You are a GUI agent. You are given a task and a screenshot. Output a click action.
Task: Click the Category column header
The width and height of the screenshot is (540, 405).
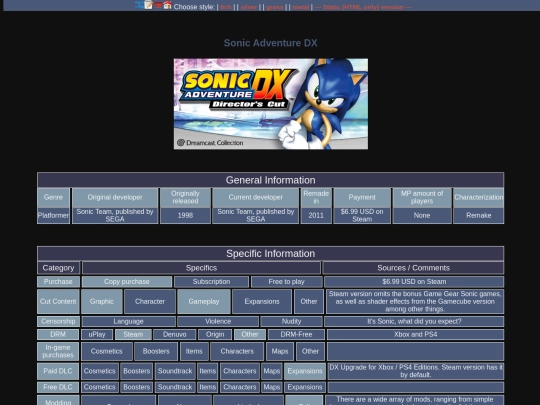click(59, 268)
